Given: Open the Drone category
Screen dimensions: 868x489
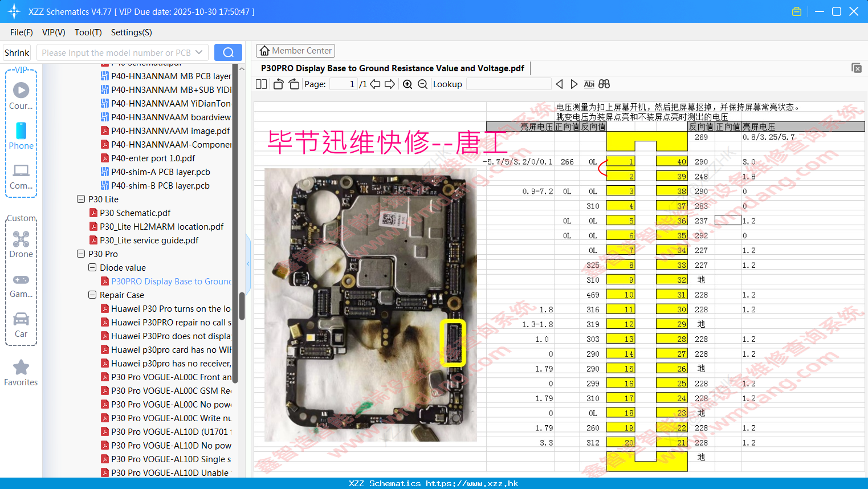Looking at the screenshot, I should [x=21, y=244].
